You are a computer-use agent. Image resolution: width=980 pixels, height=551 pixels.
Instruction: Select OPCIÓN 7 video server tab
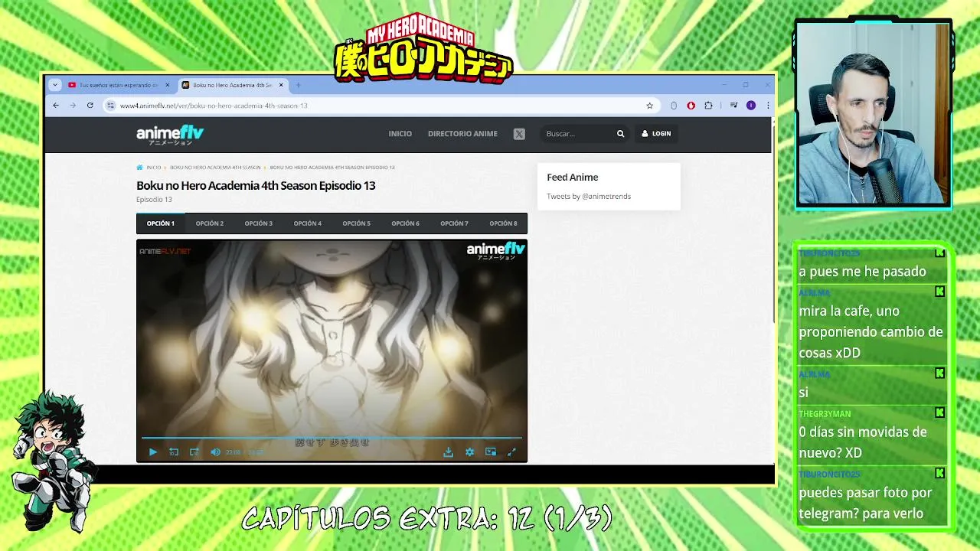click(x=455, y=223)
